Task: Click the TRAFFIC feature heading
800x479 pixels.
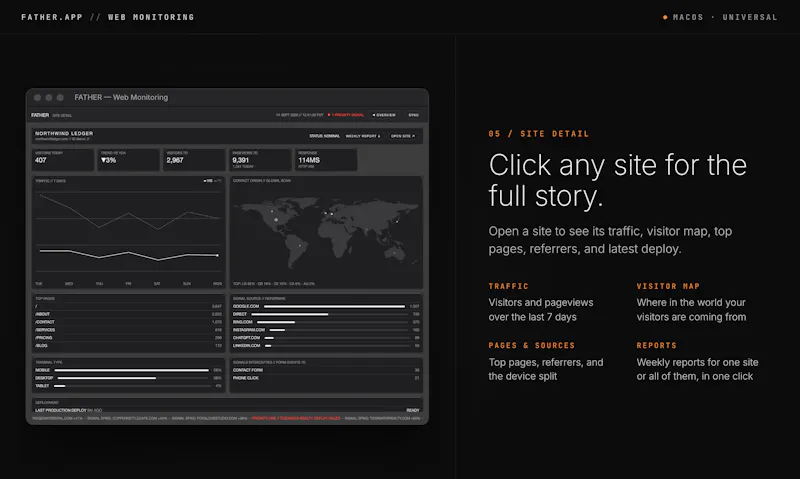Action: click(x=509, y=286)
